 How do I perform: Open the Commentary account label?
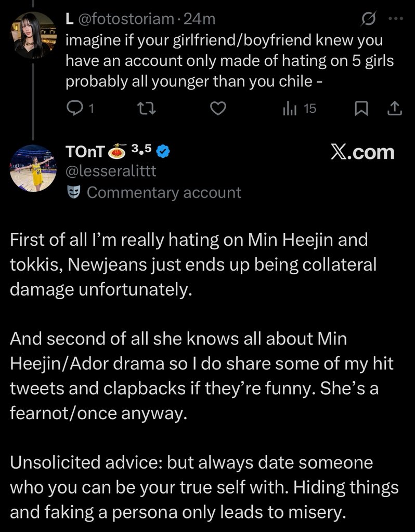[164, 192]
